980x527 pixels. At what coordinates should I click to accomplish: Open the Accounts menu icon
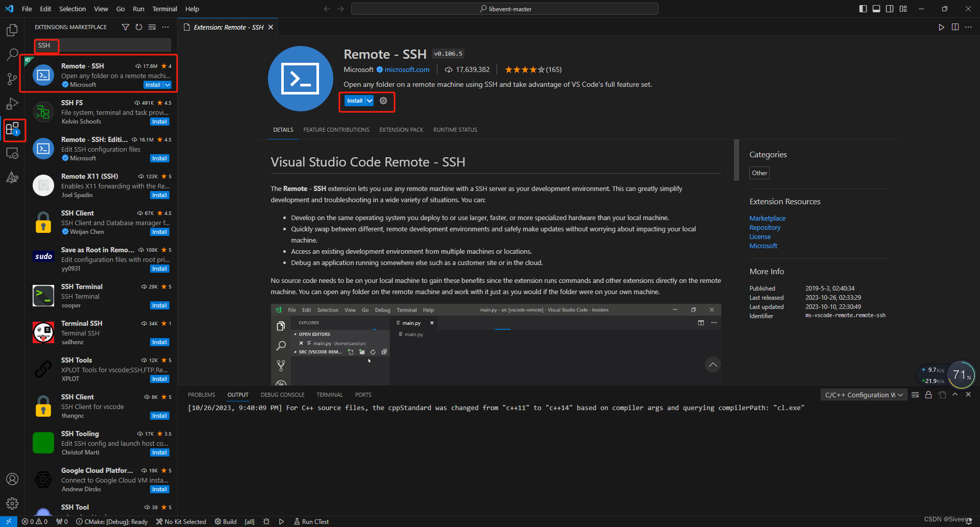click(12, 479)
